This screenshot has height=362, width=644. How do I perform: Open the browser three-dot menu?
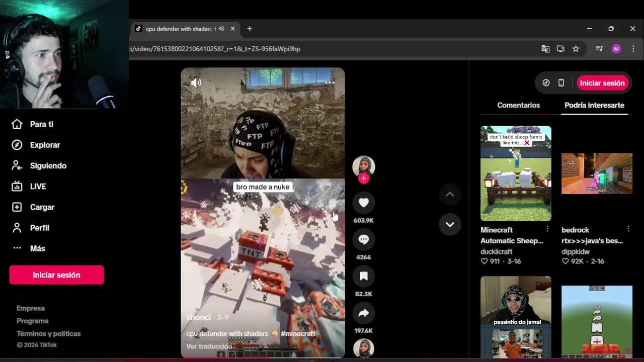633,49
